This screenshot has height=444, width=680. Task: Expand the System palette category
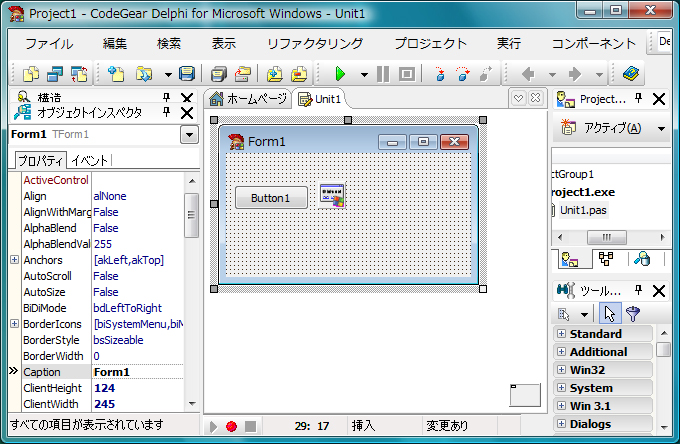[x=561, y=388]
